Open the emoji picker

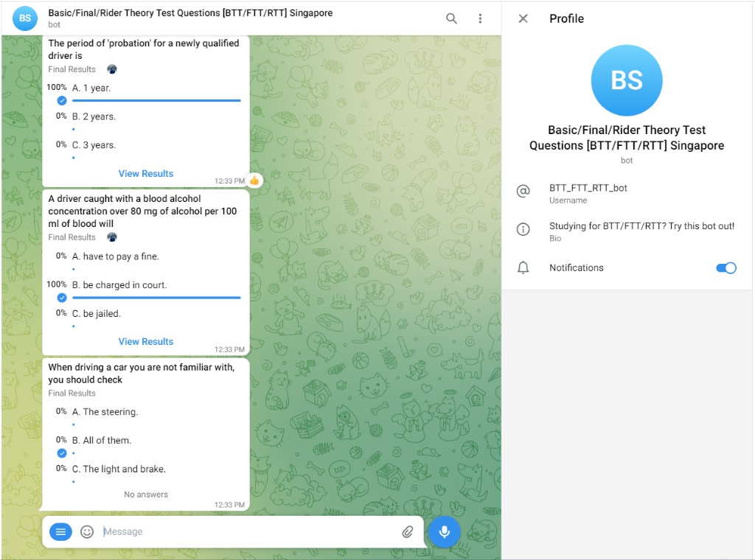tap(87, 531)
